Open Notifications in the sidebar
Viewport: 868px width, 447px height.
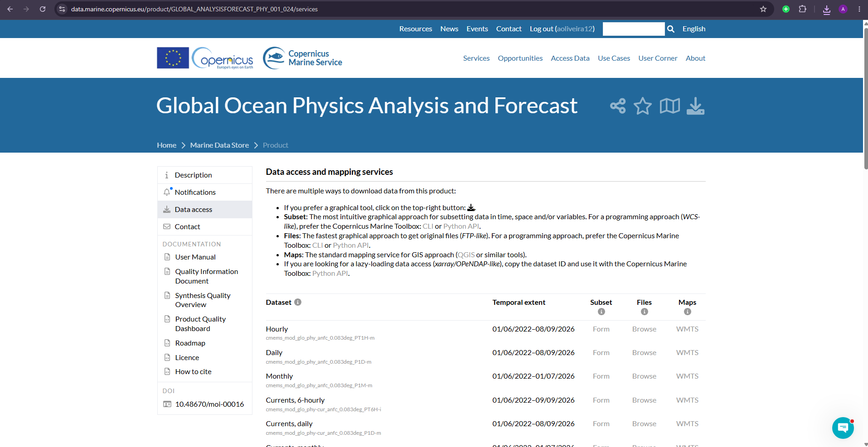[x=205, y=192]
